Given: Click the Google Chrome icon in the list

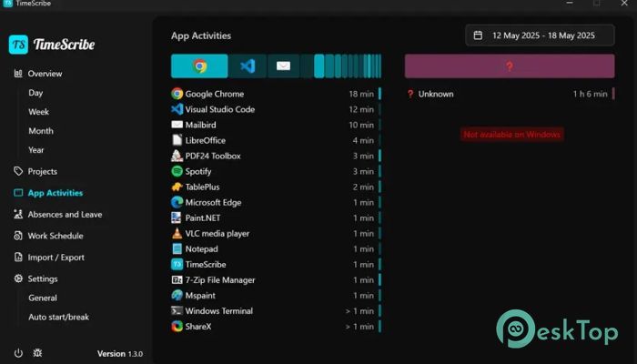Looking at the screenshot, I should tap(177, 94).
